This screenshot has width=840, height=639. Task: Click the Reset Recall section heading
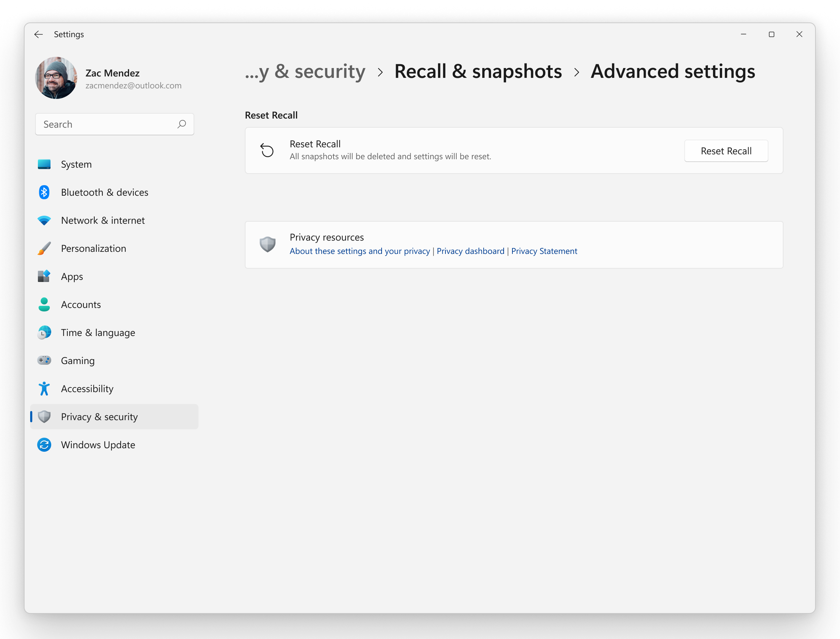point(271,115)
